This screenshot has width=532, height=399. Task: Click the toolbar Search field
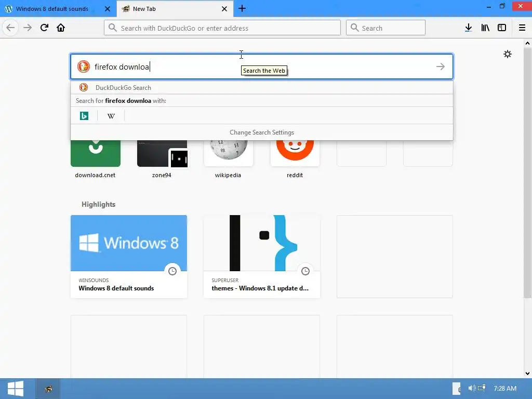pyautogui.click(x=385, y=28)
